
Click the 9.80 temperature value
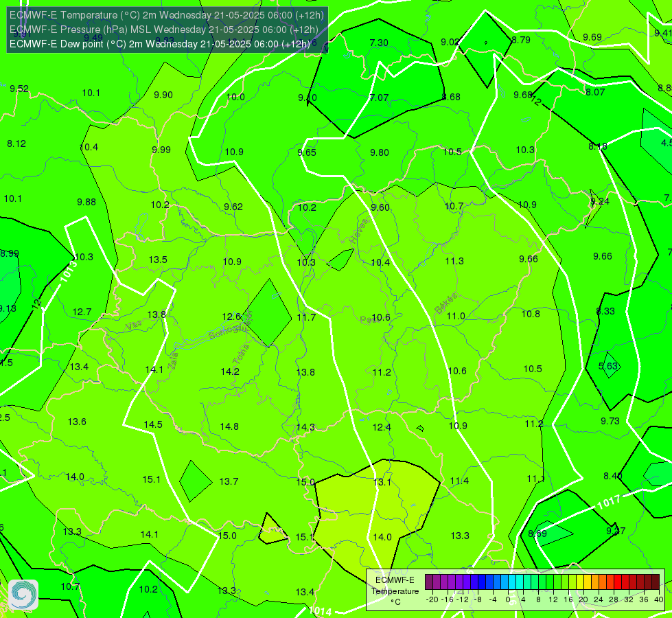click(x=380, y=152)
